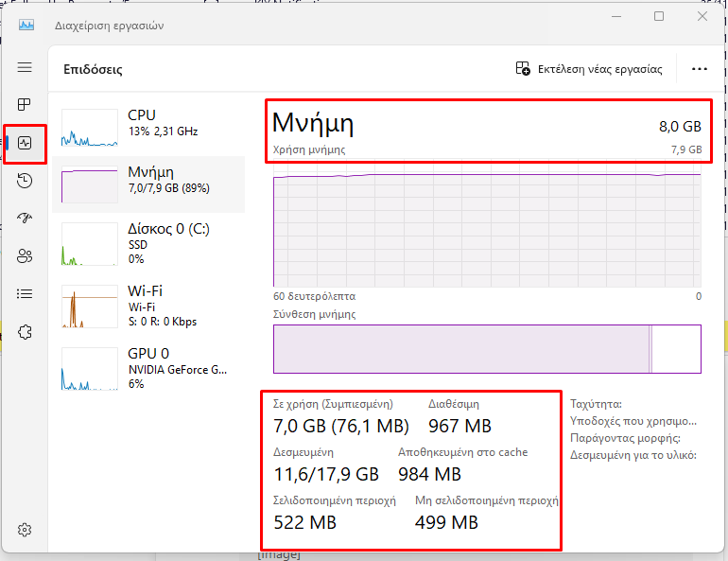Maximize the Task Manager window
Screen dimensions: 728x561
click(x=659, y=16)
